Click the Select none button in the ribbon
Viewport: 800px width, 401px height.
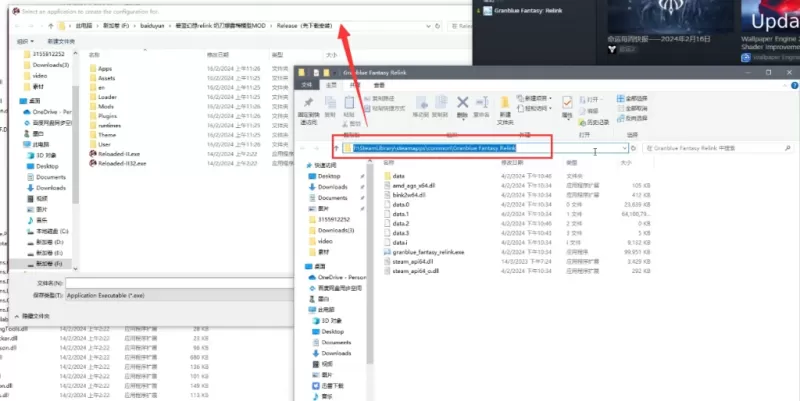click(632, 108)
